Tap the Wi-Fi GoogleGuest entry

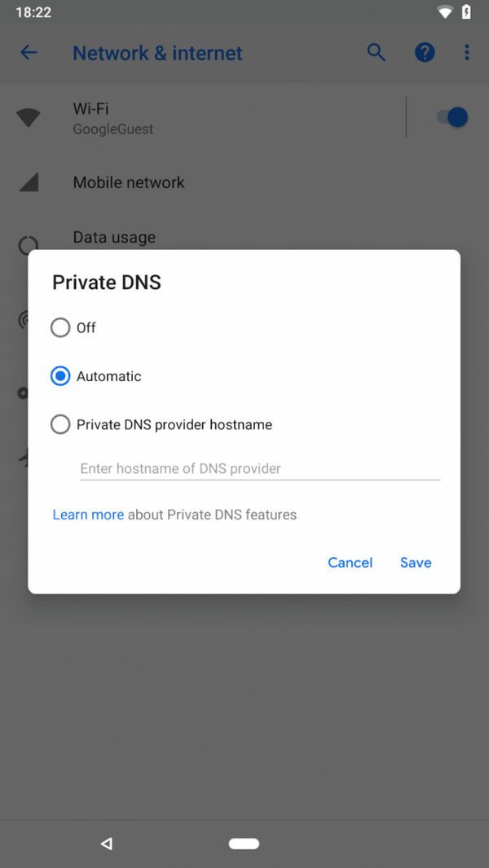point(113,118)
